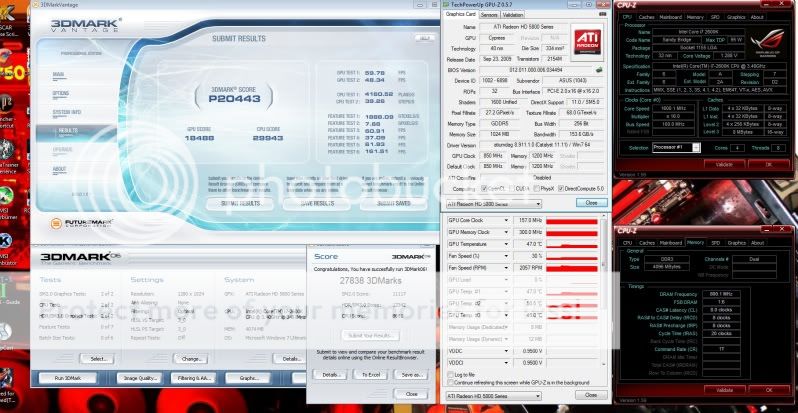Click the Help button in 3DMark Vantage

coord(424,38)
